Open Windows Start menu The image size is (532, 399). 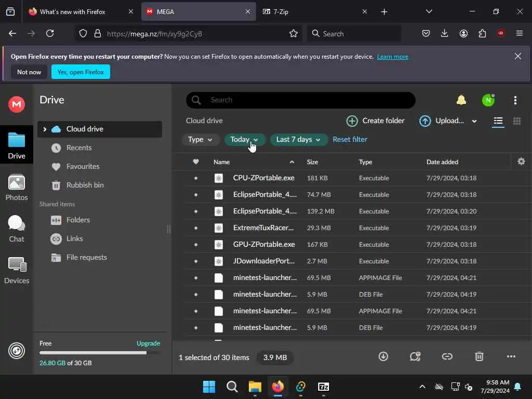point(209,387)
